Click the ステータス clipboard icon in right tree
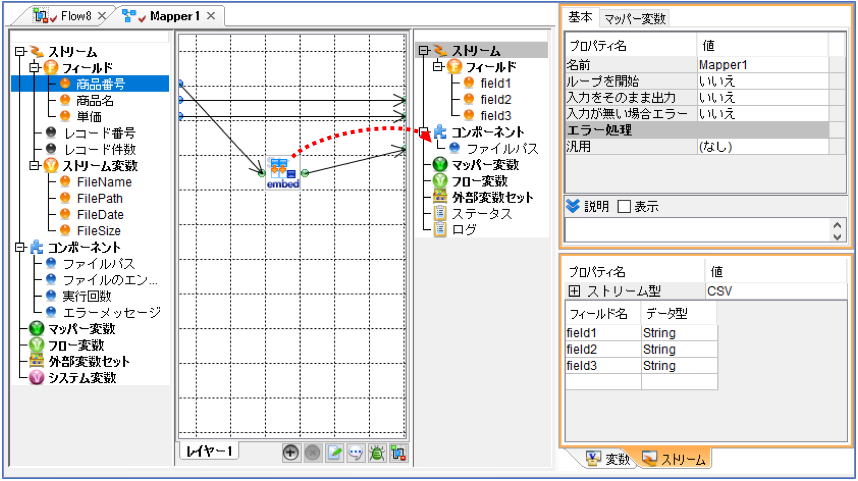The image size is (858, 481). [440, 213]
